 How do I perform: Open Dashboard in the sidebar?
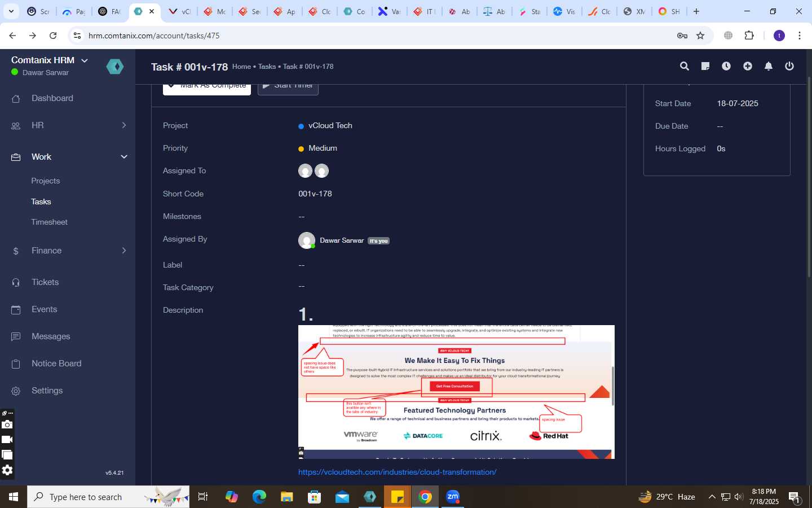tap(52, 98)
